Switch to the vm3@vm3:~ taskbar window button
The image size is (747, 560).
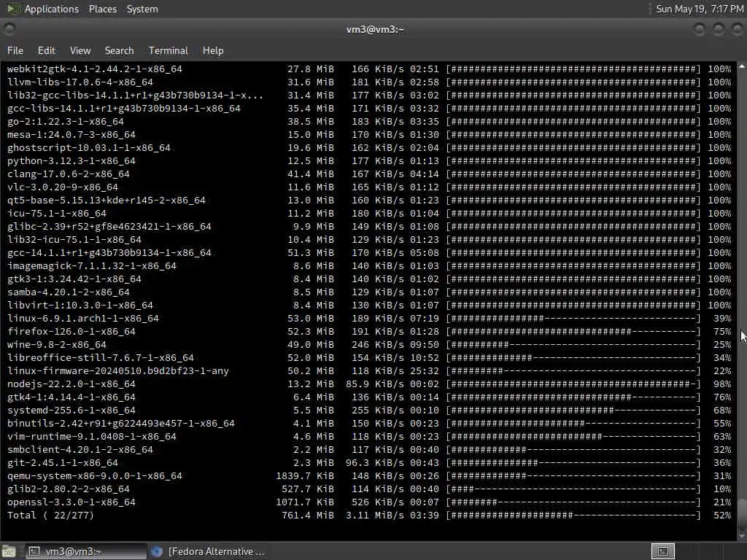click(x=86, y=551)
